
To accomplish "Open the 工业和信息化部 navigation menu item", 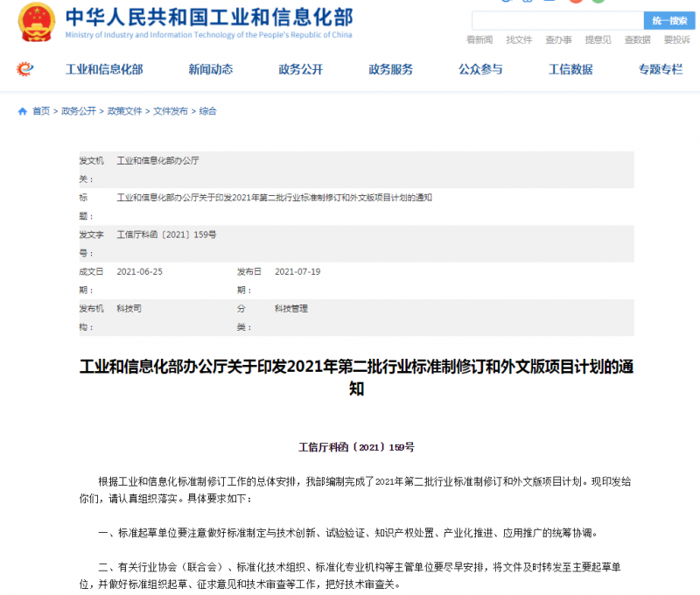I will coord(104,69).
